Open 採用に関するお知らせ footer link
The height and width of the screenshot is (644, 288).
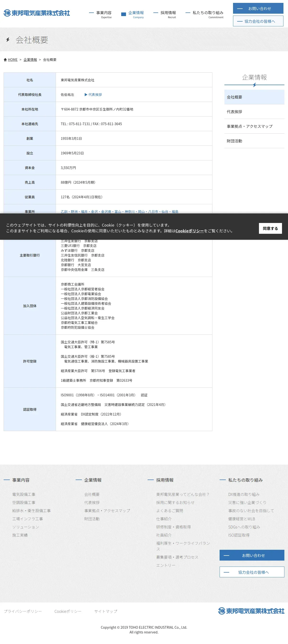tap(175, 503)
